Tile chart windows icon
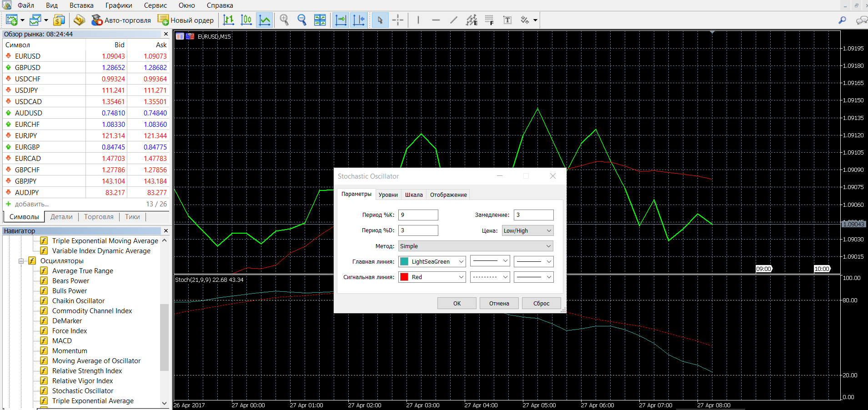 coord(320,20)
